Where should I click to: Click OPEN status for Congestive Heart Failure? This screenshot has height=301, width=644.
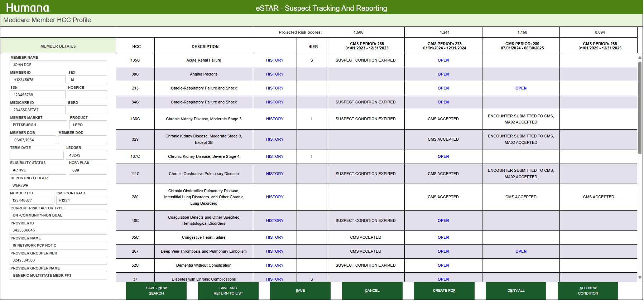(x=443, y=237)
